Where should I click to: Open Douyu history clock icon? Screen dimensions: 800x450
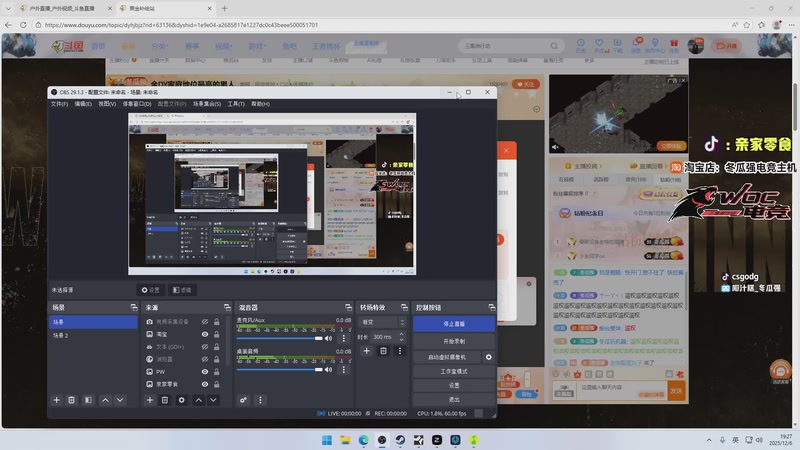pos(581,45)
